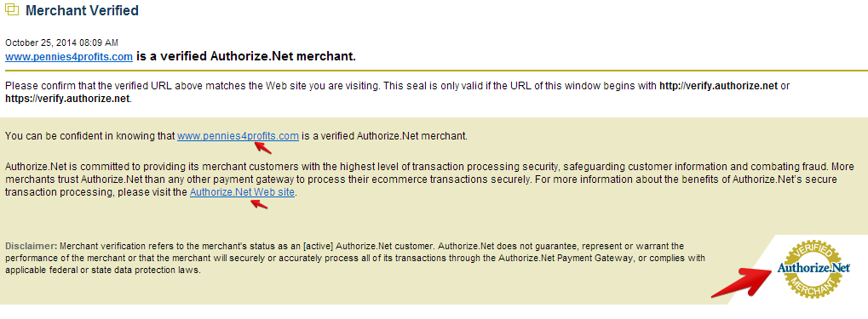Click the bold http://verify.authorize.net text
868x319 pixels.
tap(718, 86)
